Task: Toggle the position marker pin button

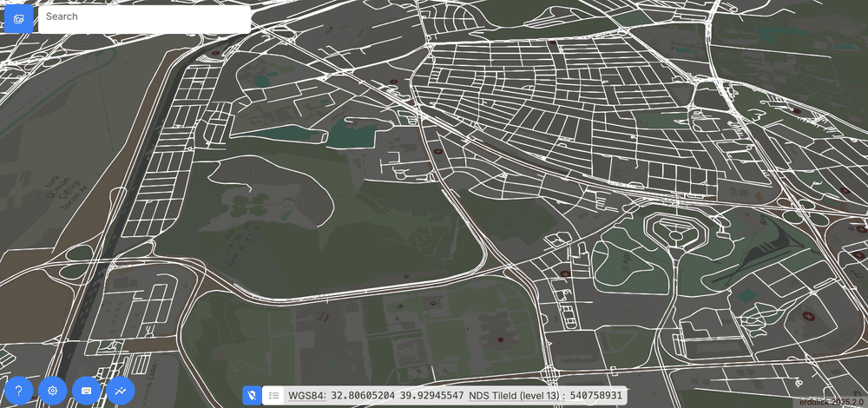Action: [x=251, y=396]
